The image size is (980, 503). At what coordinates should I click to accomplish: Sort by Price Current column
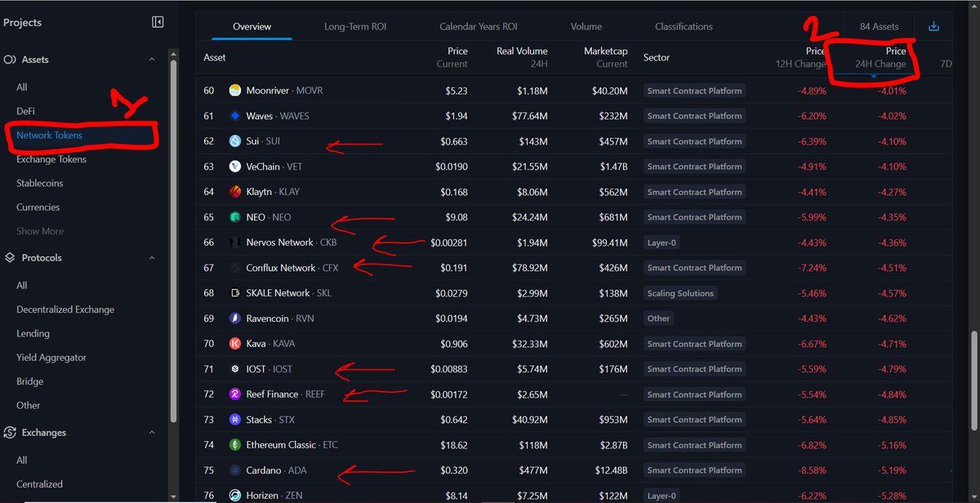point(452,57)
